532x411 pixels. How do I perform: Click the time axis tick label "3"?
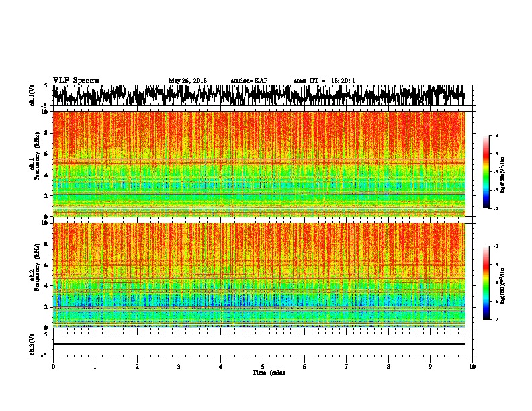pos(179,367)
